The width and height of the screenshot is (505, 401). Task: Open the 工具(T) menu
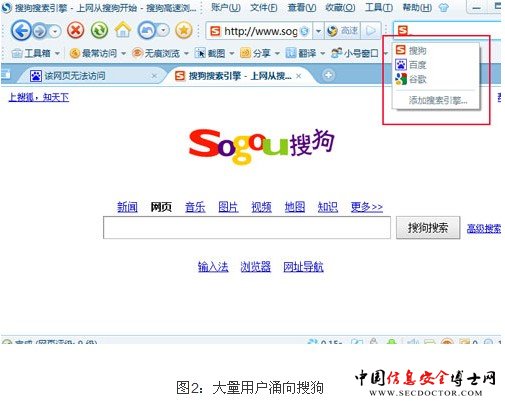[x=379, y=7]
